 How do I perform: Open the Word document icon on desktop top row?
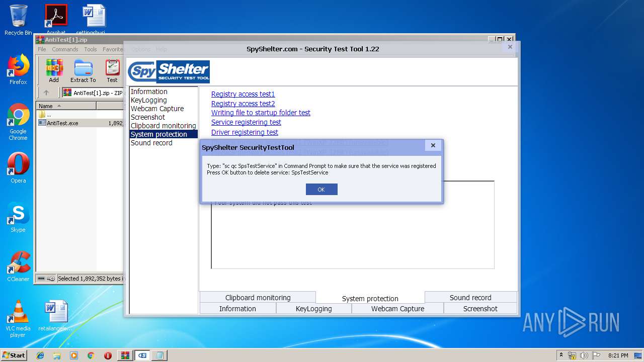[94, 19]
